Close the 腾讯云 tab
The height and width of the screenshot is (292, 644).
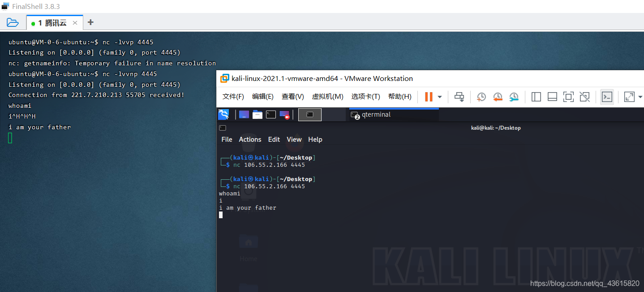75,23
